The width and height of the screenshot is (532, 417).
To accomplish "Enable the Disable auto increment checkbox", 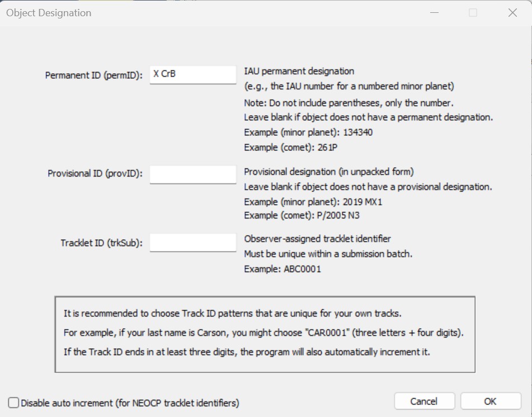I will [13, 403].
